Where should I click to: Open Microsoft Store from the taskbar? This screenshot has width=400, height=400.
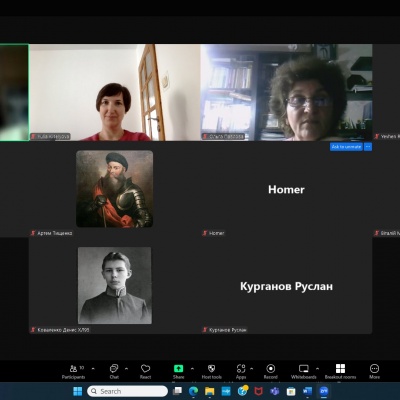tap(291, 391)
